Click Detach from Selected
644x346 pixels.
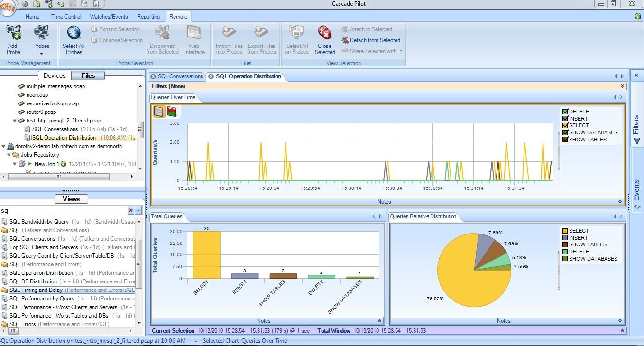(x=371, y=40)
